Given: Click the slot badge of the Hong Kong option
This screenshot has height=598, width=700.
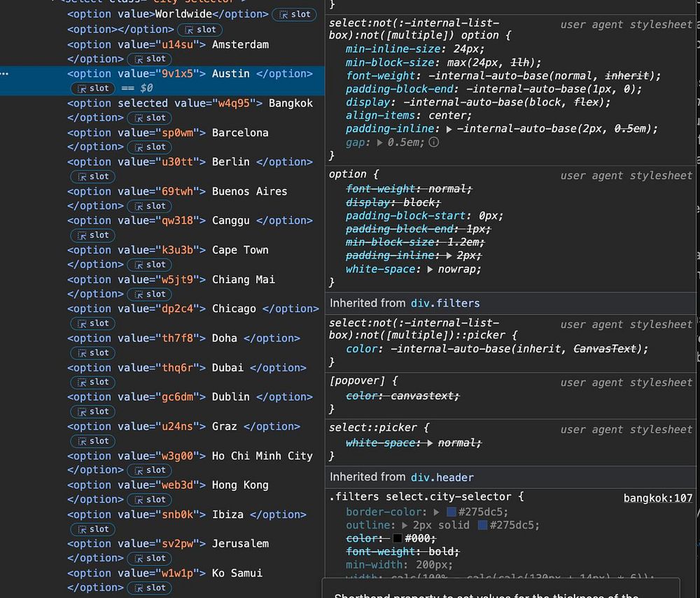Looking at the screenshot, I should [x=150, y=499].
